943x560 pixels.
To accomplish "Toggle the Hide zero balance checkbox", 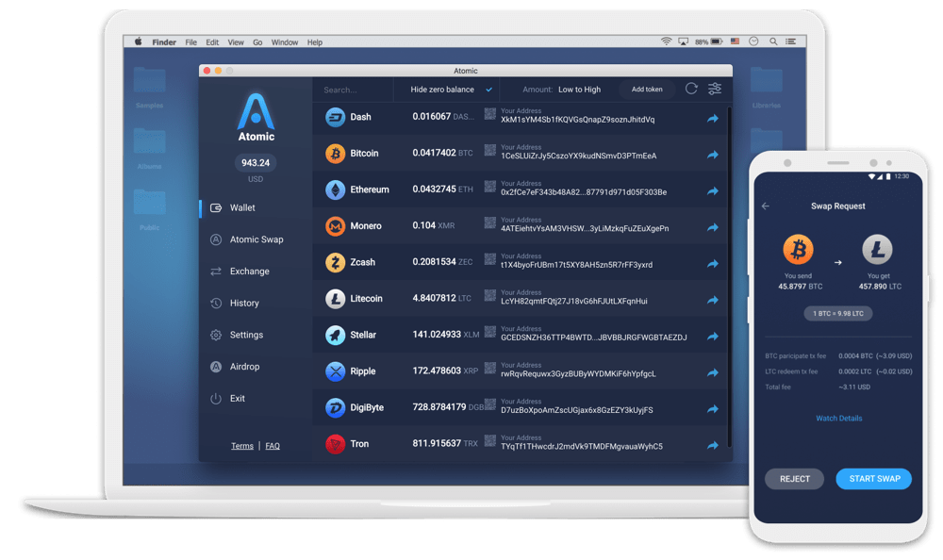I will coord(488,90).
